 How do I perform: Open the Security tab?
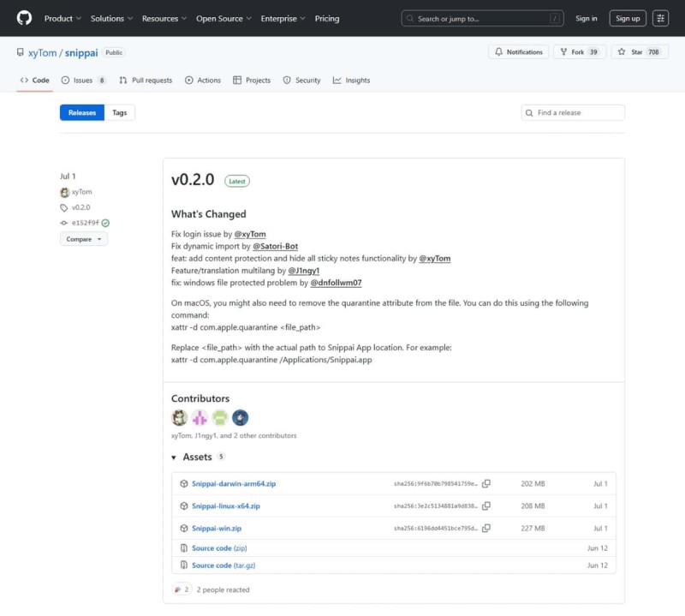point(301,81)
